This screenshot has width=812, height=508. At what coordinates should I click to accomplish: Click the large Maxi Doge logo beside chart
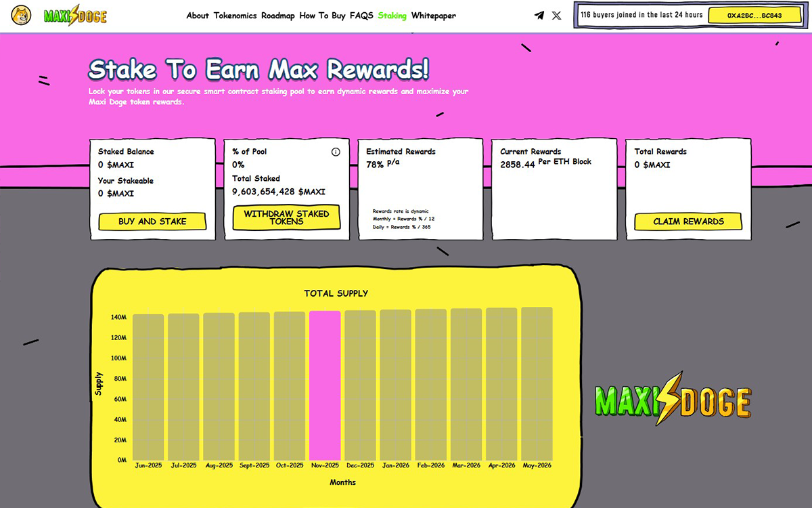673,399
